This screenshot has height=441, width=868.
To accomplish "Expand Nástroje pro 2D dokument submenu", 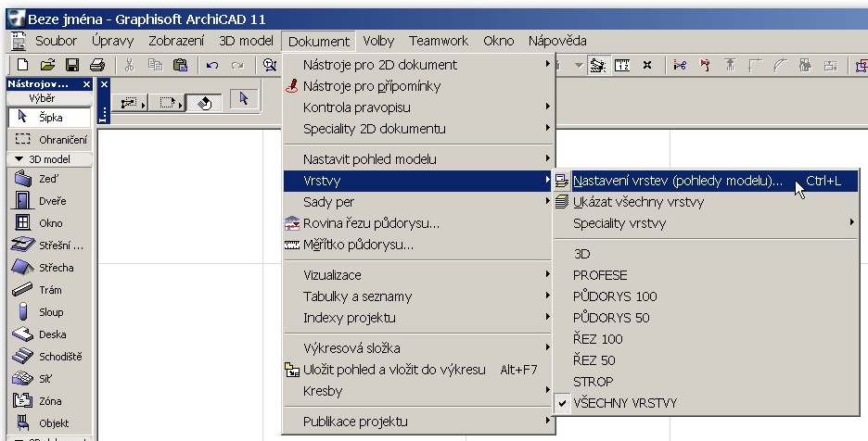I will pyautogui.click(x=419, y=65).
